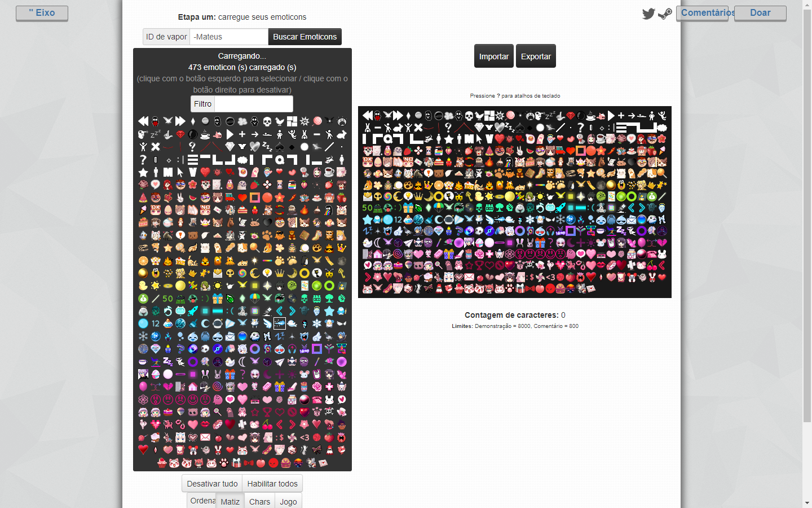Select orange slice emoticon in loaded list
Viewport: 812px width, 508px height.
(143, 261)
